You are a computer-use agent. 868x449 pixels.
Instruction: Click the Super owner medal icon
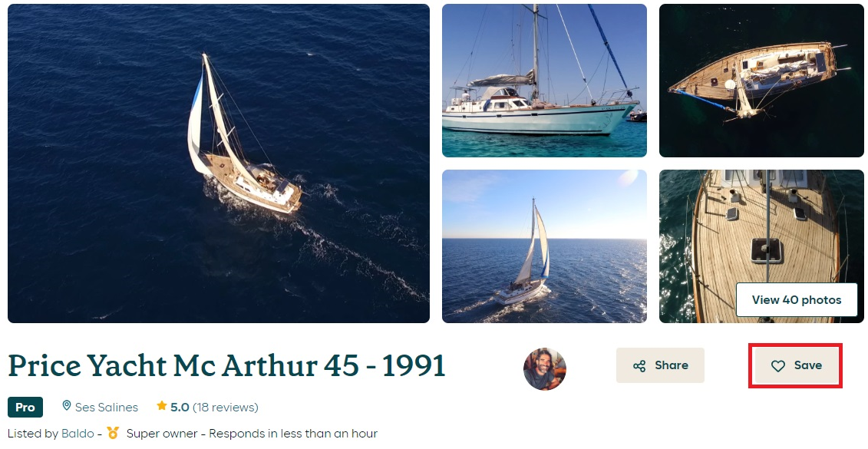coord(113,433)
